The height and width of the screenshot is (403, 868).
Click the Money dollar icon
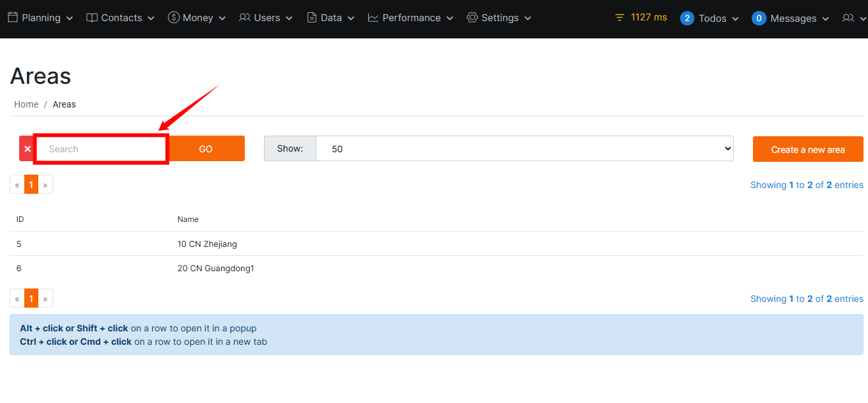tap(173, 18)
